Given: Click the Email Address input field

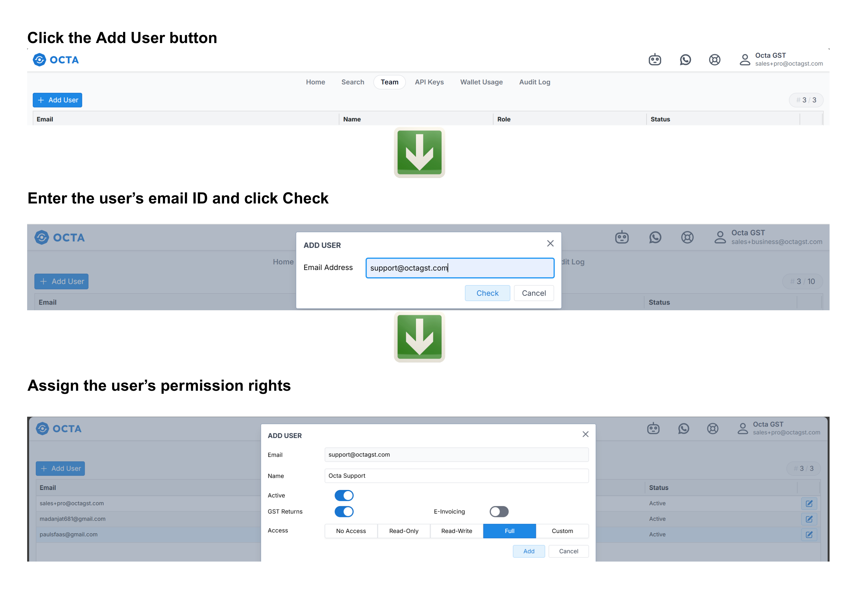Looking at the screenshot, I should coord(460,268).
